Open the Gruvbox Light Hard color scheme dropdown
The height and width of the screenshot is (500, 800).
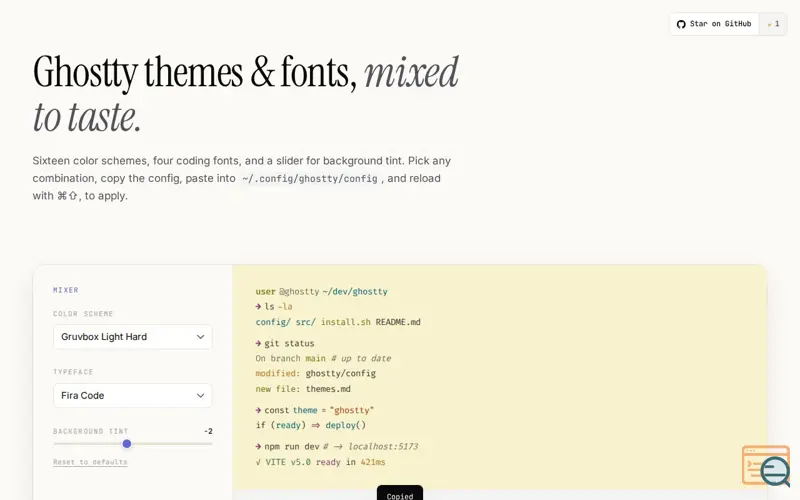click(133, 337)
